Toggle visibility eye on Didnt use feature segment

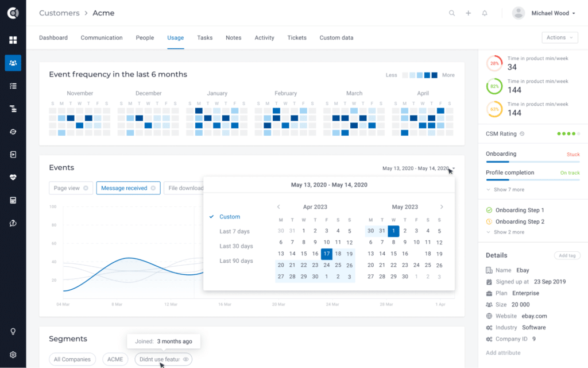click(185, 359)
